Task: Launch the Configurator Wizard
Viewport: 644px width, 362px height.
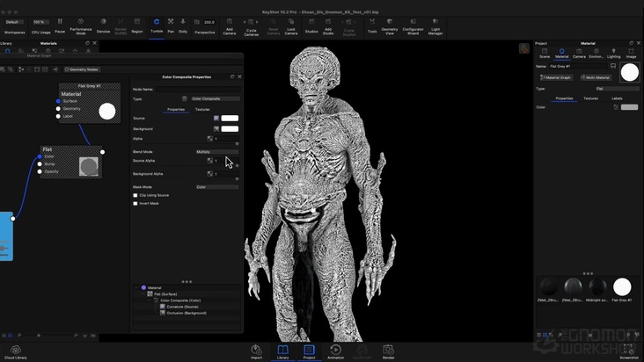Action: (413, 26)
